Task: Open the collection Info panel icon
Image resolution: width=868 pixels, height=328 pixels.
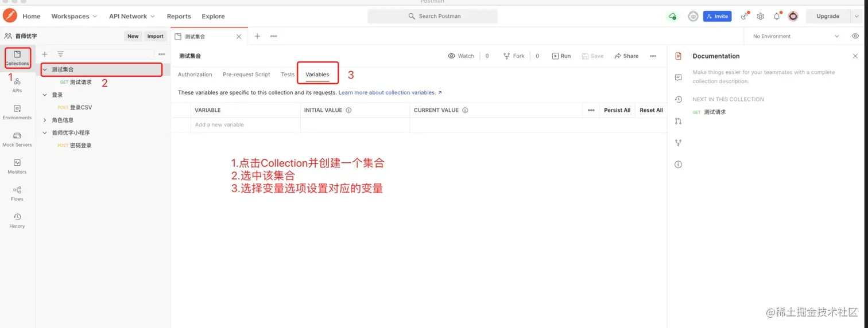Action: pyautogui.click(x=678, y=165)
